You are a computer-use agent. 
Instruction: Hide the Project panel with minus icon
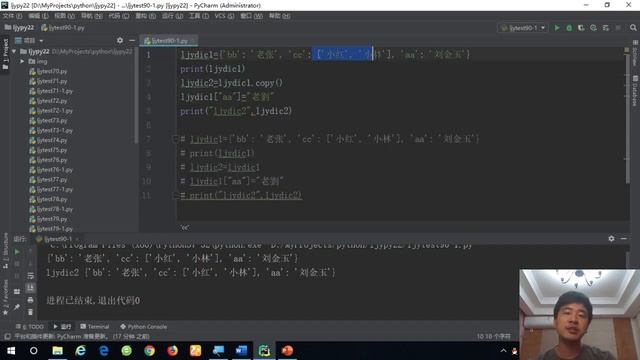(x=132, y=40)
